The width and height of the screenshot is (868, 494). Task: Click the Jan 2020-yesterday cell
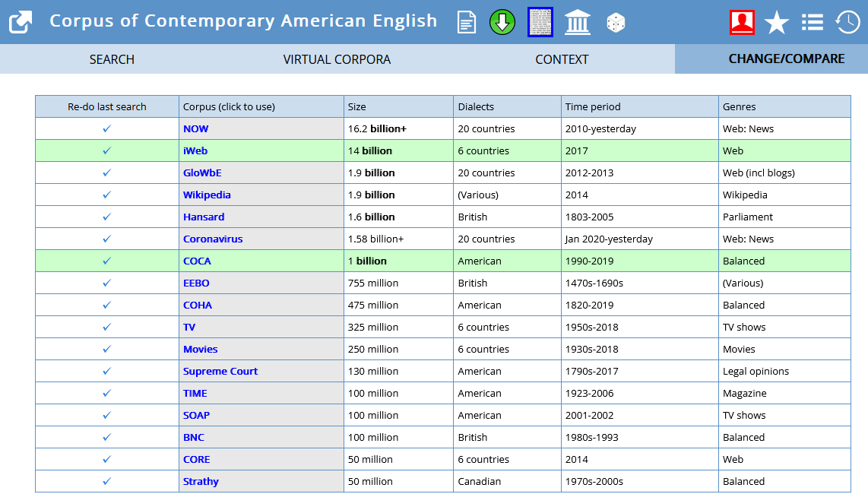point(639,239)
